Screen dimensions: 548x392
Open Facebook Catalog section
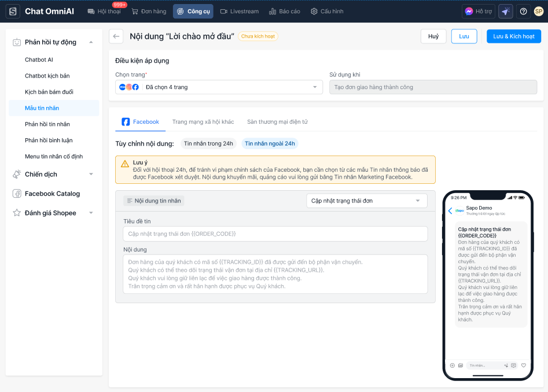tap(53, 193)
